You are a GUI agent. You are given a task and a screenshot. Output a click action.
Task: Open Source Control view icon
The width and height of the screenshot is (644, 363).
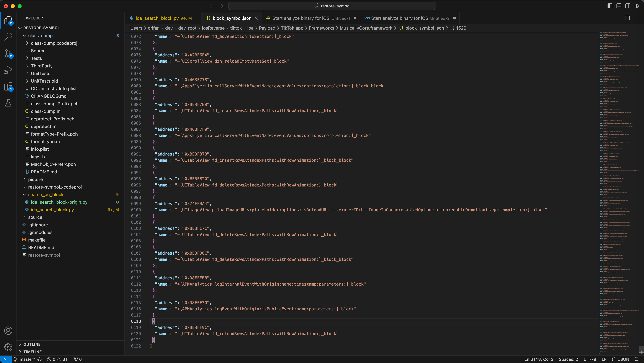click(8, 53)
